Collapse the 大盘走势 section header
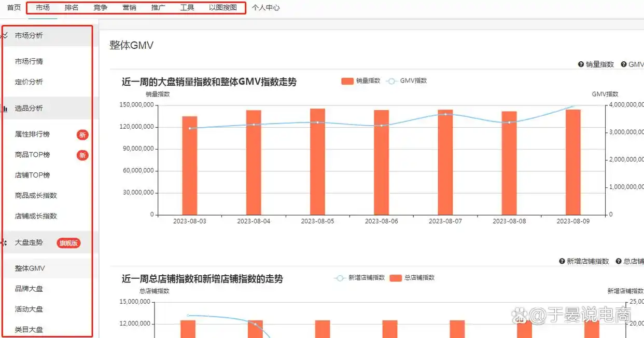 (29, 243)
